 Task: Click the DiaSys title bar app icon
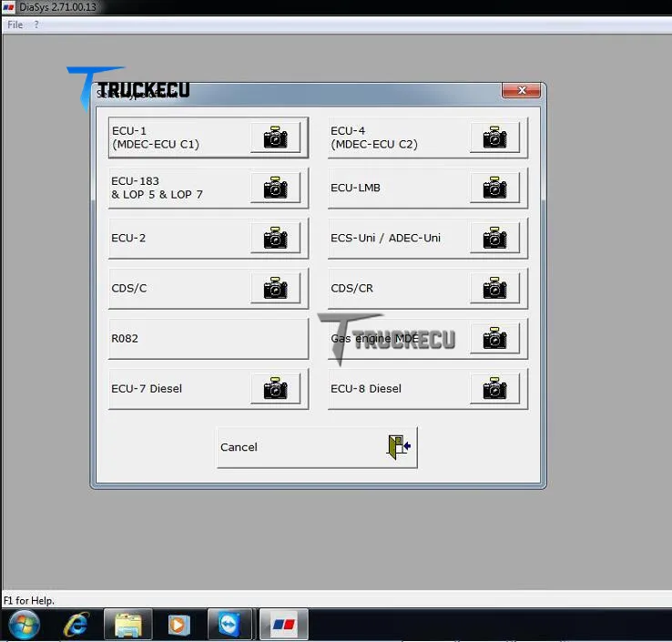8,7
